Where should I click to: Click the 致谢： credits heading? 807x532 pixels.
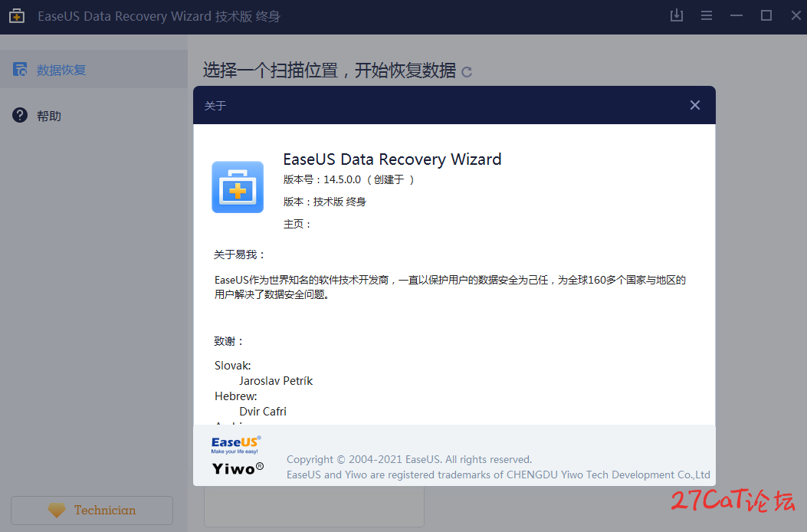[x=228, y=341]
